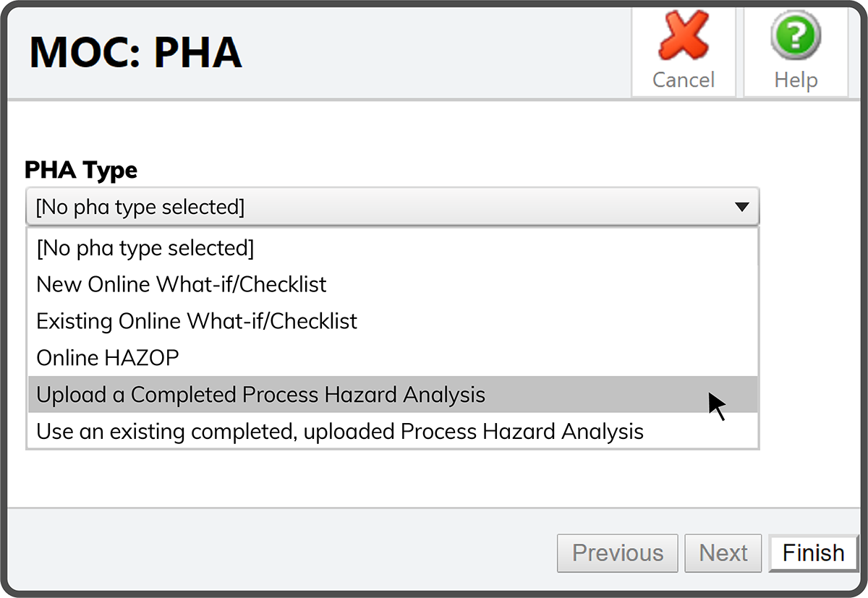
Task: Click the PHA Type dropdown arrow
Action: pyautogui.click(x=741, y=208)
